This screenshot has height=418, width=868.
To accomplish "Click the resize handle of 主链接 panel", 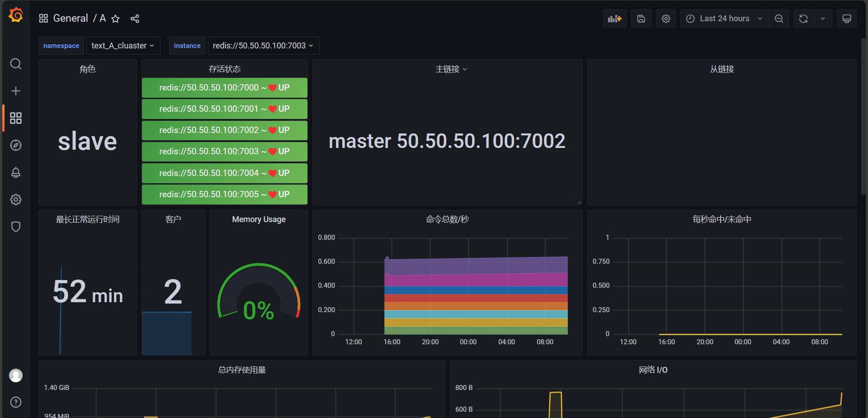I will [x=579, y=202].
